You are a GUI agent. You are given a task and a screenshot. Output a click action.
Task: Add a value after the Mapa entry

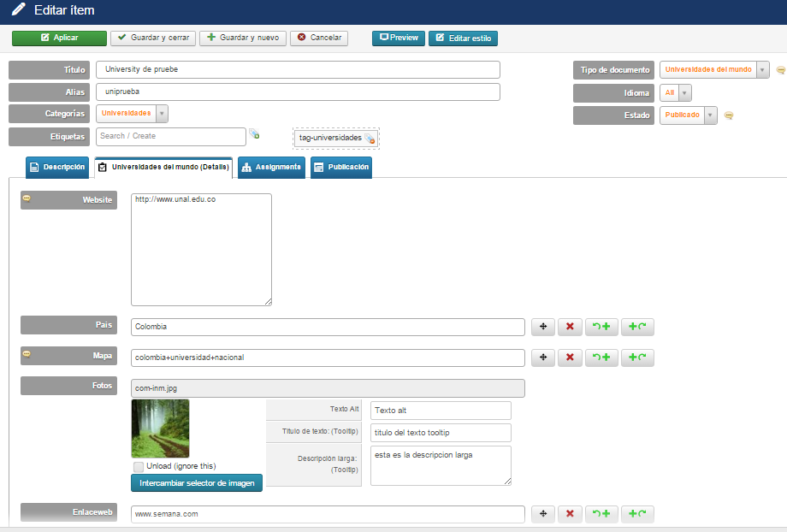[637, 358]
